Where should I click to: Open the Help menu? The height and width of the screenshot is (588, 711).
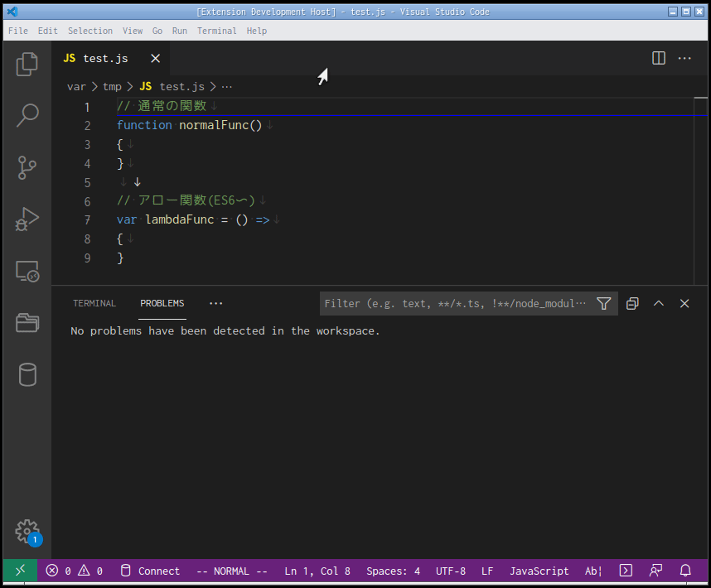point(257,31)
